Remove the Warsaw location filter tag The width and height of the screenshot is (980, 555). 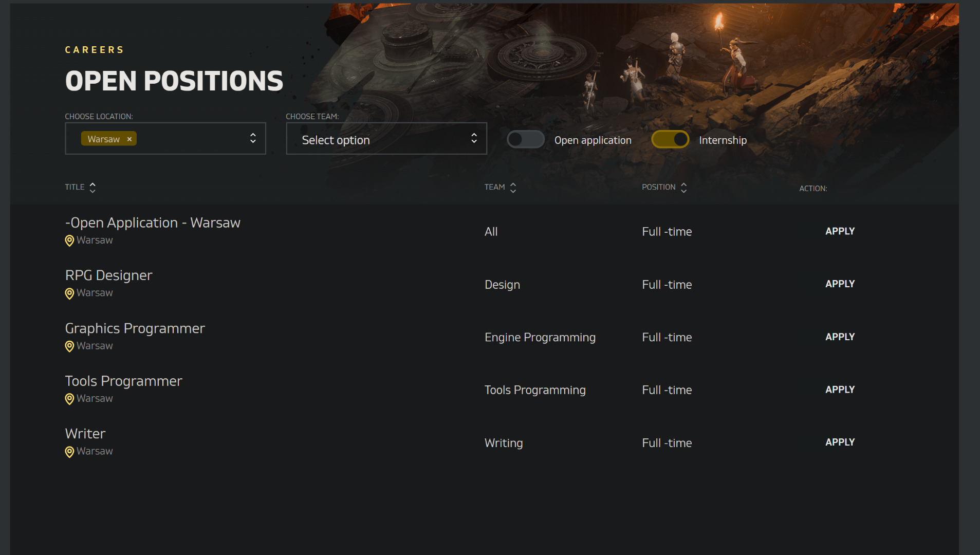click(130, 139)
